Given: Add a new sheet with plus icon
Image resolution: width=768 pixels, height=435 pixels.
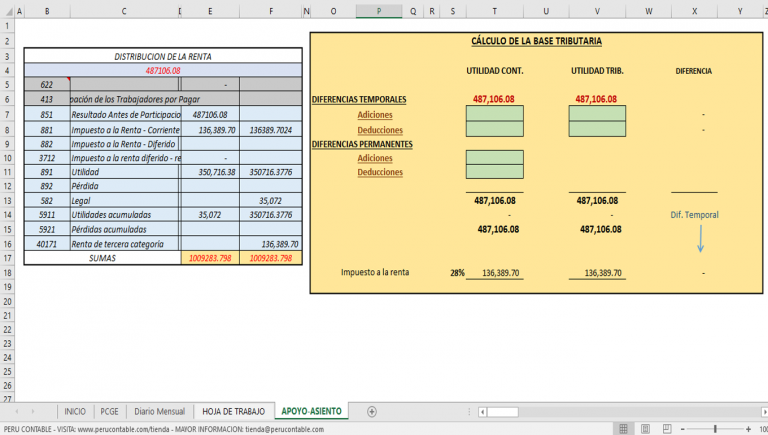Looking at the screenshot, I should (372, 411).
